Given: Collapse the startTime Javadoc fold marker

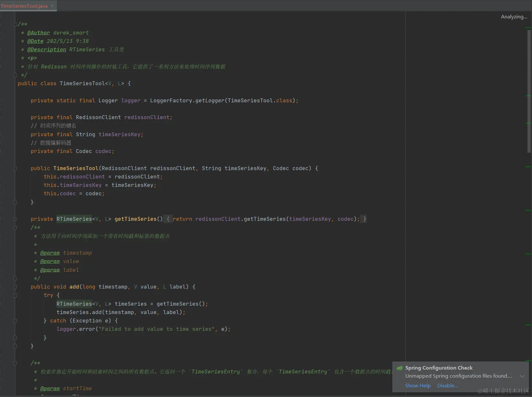Looking at the screenshot, I should click(x=15, y=363).
